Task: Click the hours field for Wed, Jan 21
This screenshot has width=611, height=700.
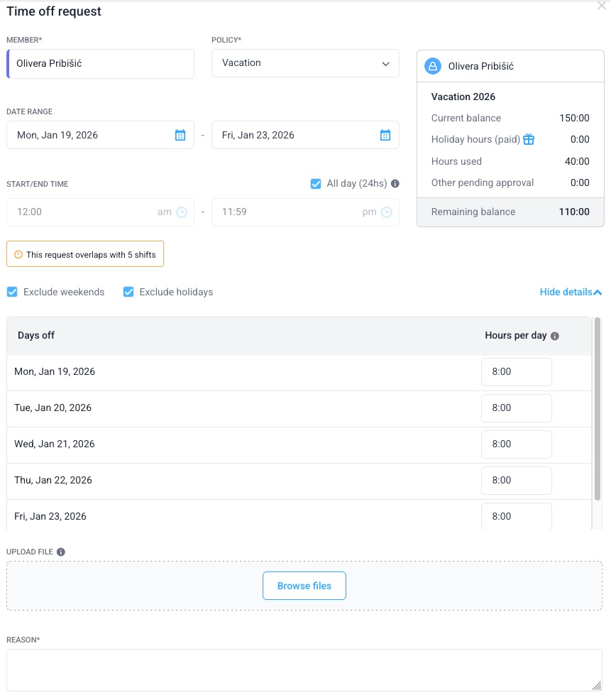Action: (516, 444)
